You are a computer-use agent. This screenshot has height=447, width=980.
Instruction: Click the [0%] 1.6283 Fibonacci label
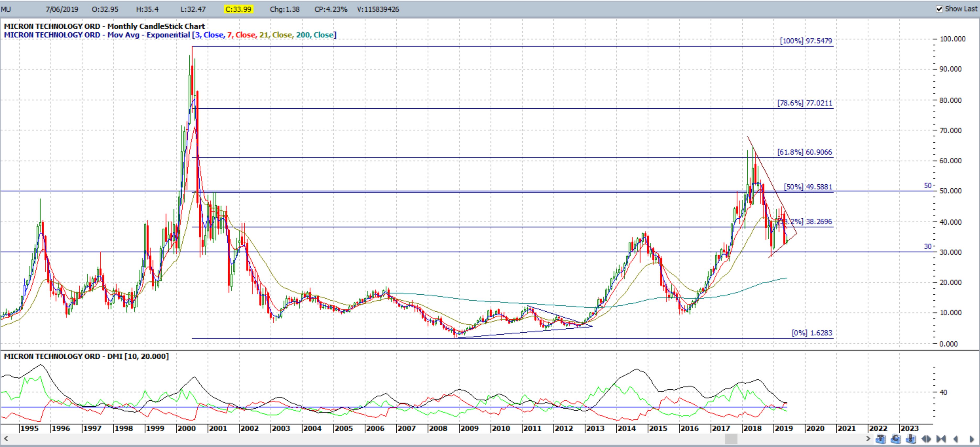coord(812,333)
